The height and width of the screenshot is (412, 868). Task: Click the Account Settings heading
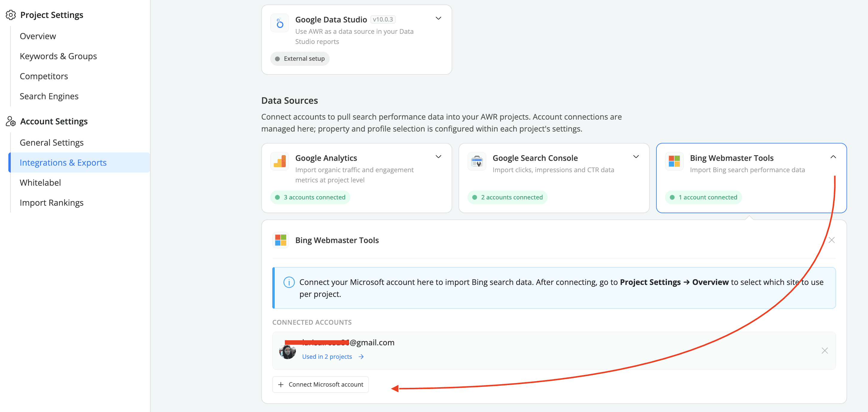[x=54, y=121]
